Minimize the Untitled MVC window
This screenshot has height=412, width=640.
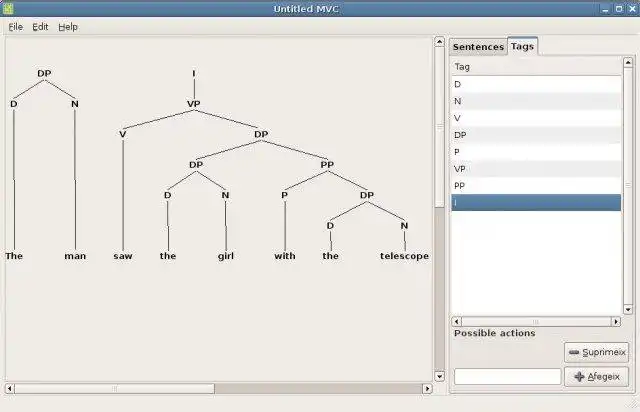pos(605,9)
